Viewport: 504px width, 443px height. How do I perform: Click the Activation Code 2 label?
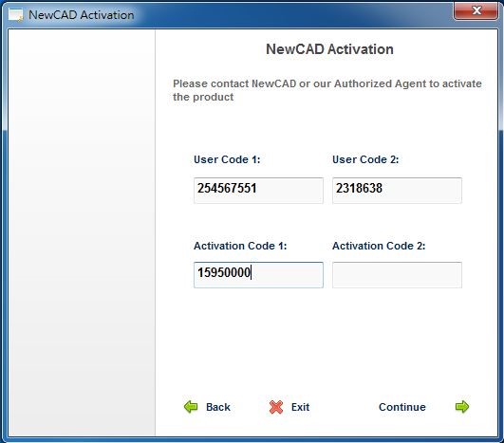(379, 246)
